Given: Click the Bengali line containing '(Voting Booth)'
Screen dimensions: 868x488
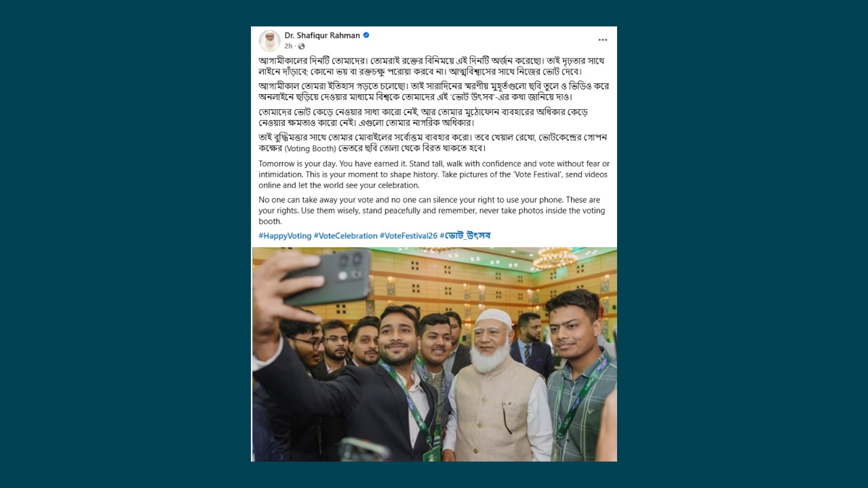Looking at the screenshot, I should (373, 148).
